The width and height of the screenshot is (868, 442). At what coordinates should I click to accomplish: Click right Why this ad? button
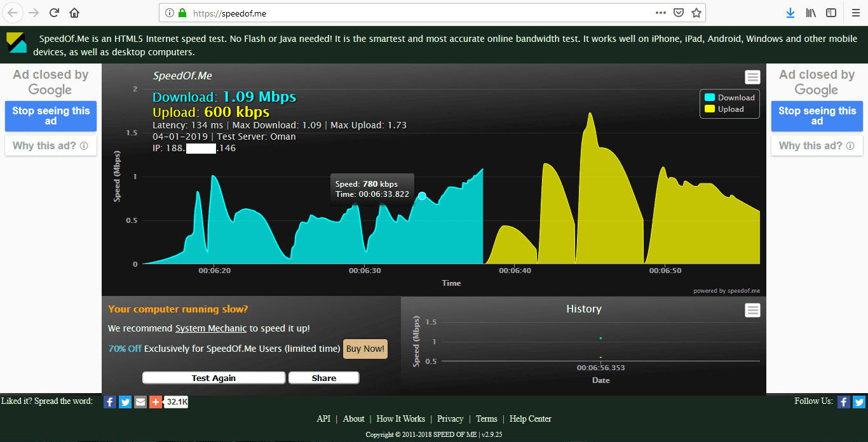click(x=817, y=145)
